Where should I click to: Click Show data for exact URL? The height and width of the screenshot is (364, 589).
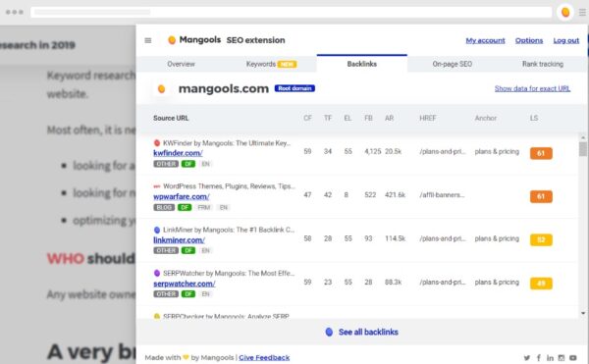click(532, 88)
